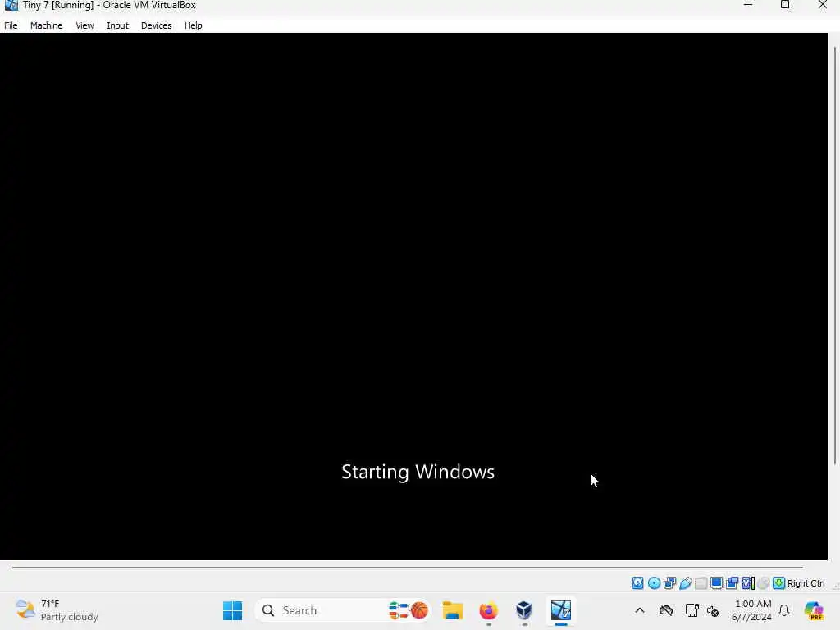Click the Tiny 7 VirtualBox title bar icon
840x630 pixels.
pos(11,6)
